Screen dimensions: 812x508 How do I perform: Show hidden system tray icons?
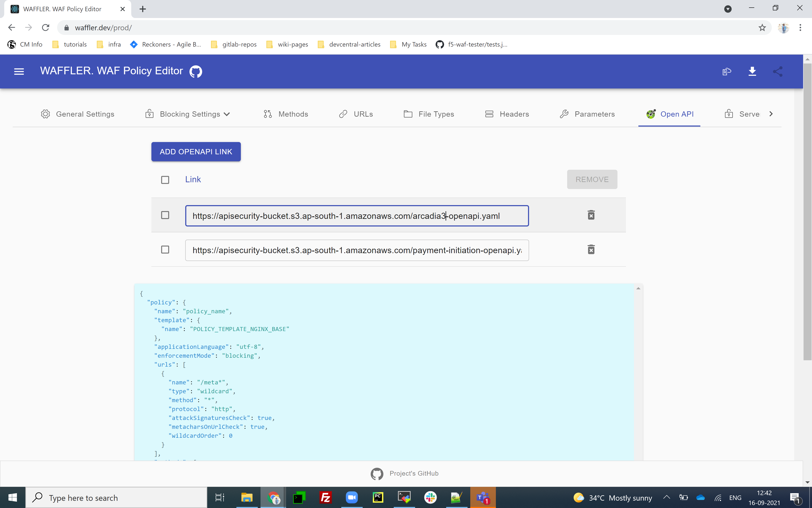coord(666,498)
